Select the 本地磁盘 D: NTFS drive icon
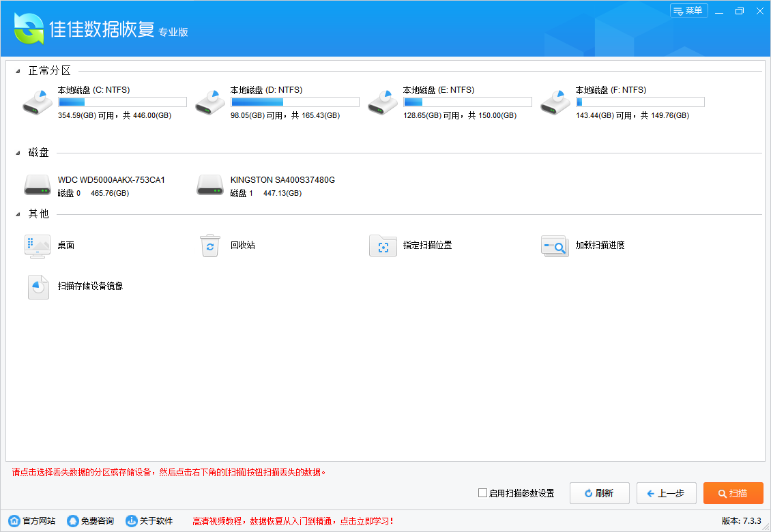 pyautogui.click(x=209, y=101)
